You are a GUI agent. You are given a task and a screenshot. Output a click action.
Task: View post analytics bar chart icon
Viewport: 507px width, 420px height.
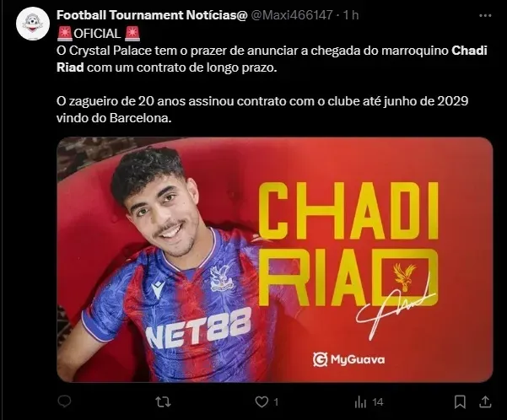(x=360, y=402)
